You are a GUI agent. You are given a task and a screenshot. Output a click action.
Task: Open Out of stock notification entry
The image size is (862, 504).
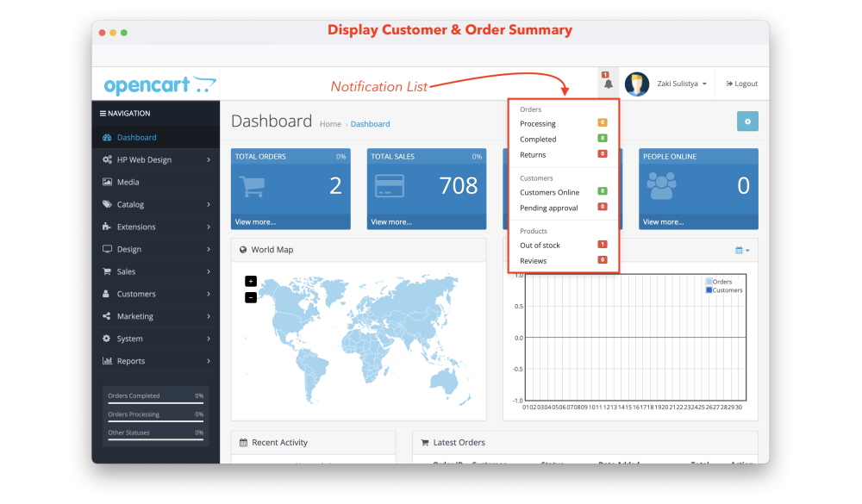coord(540,246)
